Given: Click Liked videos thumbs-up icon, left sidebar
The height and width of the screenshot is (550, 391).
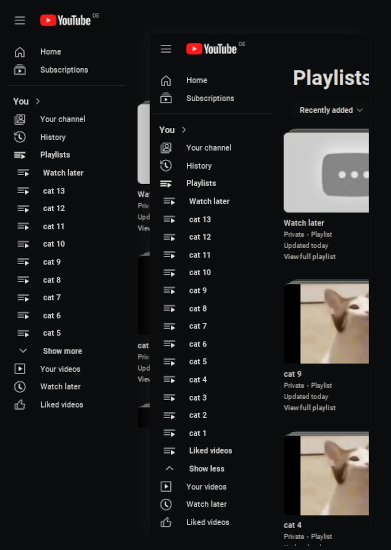Looking at the screenshot, I should pos(20,404).
